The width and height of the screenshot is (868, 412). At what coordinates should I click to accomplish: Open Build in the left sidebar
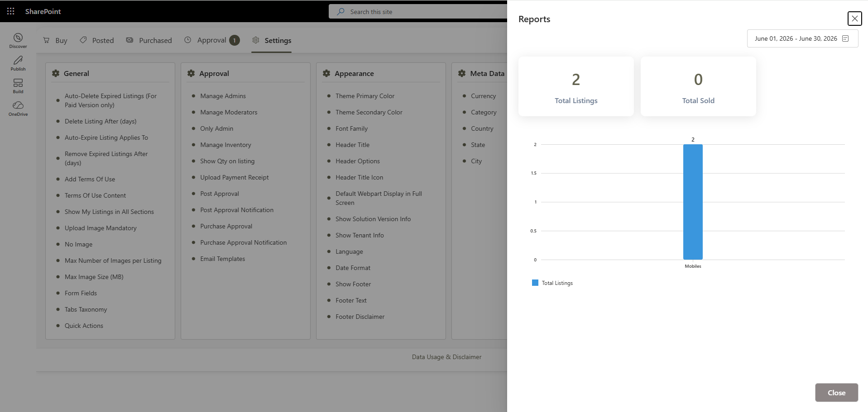click(18, 86)
